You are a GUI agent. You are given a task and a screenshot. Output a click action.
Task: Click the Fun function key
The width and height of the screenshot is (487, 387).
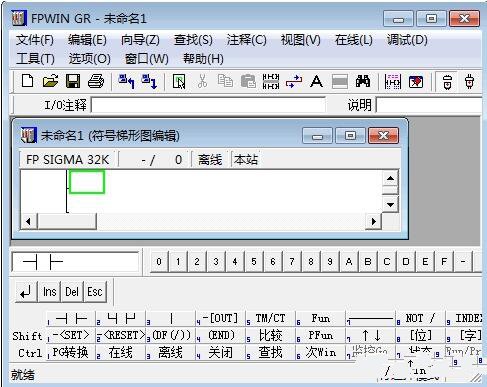321,319
